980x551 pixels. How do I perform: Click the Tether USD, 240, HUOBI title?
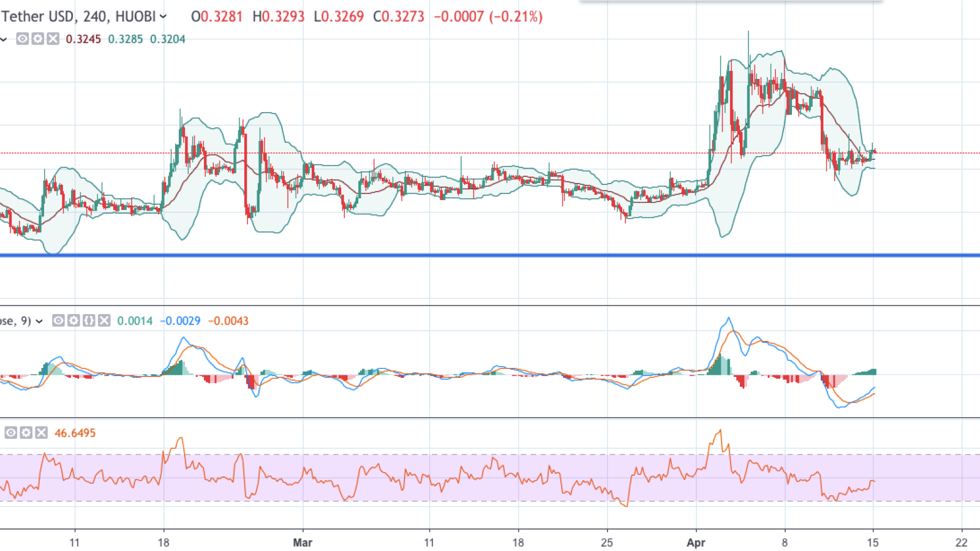(x=78, y=17)
